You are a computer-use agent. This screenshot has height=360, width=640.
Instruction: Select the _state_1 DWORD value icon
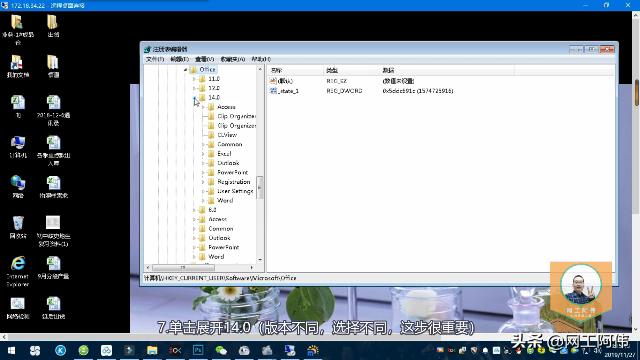(x=273, y=91)
